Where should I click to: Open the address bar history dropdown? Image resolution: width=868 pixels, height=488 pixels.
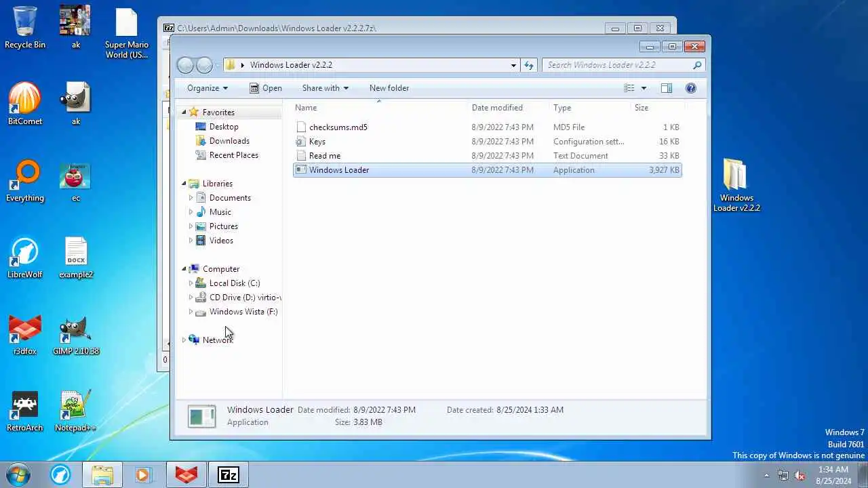point(513,65)
